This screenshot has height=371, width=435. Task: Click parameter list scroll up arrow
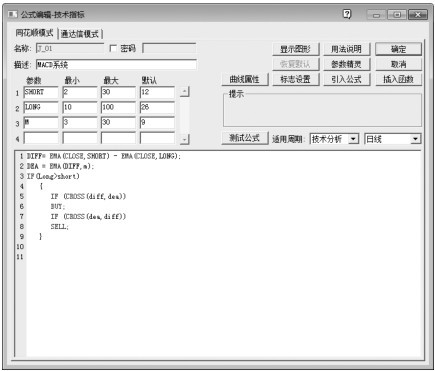(x=185, y=92)
